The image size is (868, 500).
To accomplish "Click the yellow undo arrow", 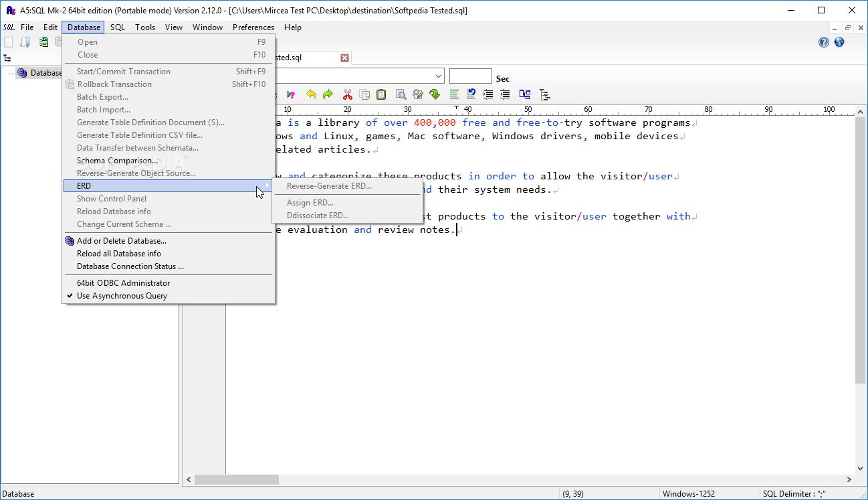I will coord(312,94).
